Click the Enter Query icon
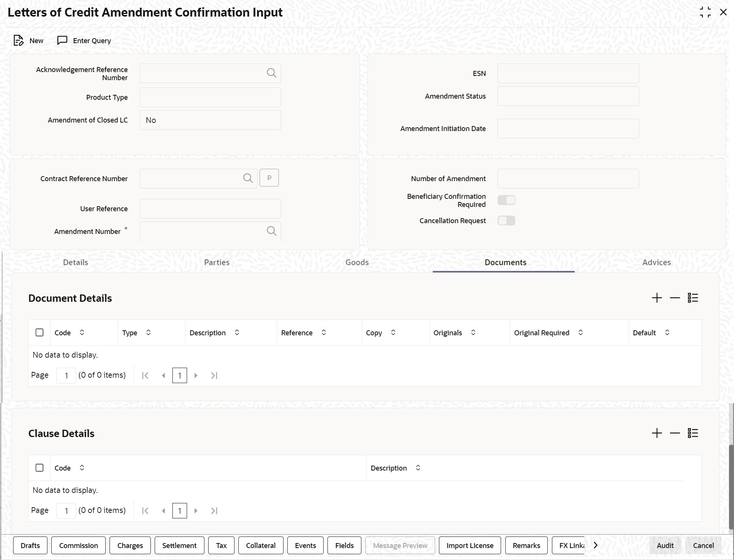Image resolution: width=734 pixels, height=560 pixels. [62, 40]
